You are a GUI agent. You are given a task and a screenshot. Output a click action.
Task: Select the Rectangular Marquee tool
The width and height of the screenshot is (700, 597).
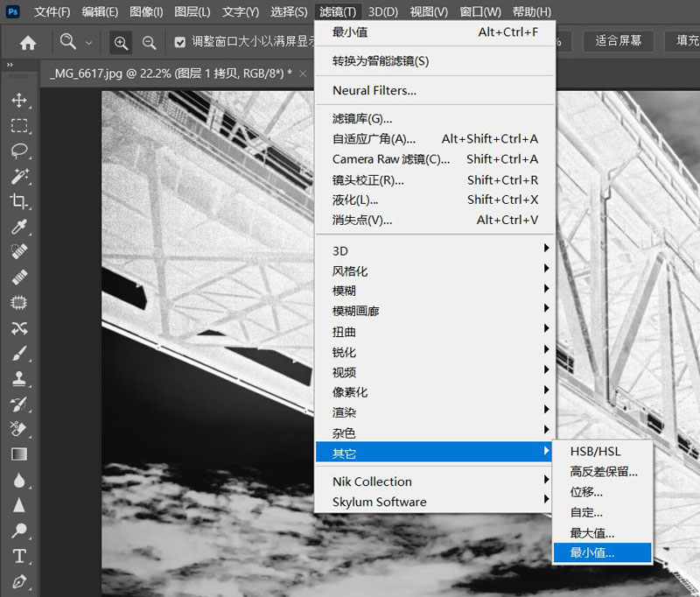[19, 125]
